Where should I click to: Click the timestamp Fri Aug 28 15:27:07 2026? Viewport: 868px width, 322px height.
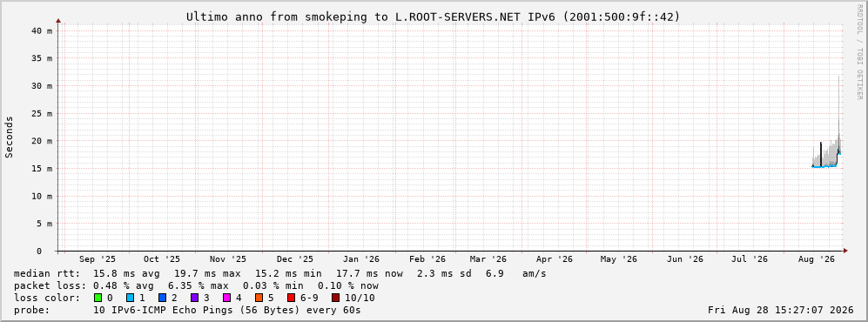[781, 310]
